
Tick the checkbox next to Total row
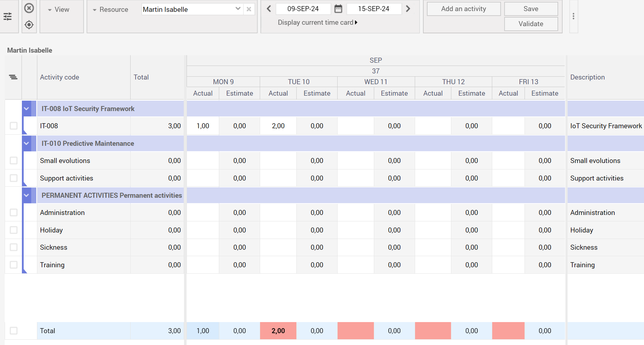(13, 331)
